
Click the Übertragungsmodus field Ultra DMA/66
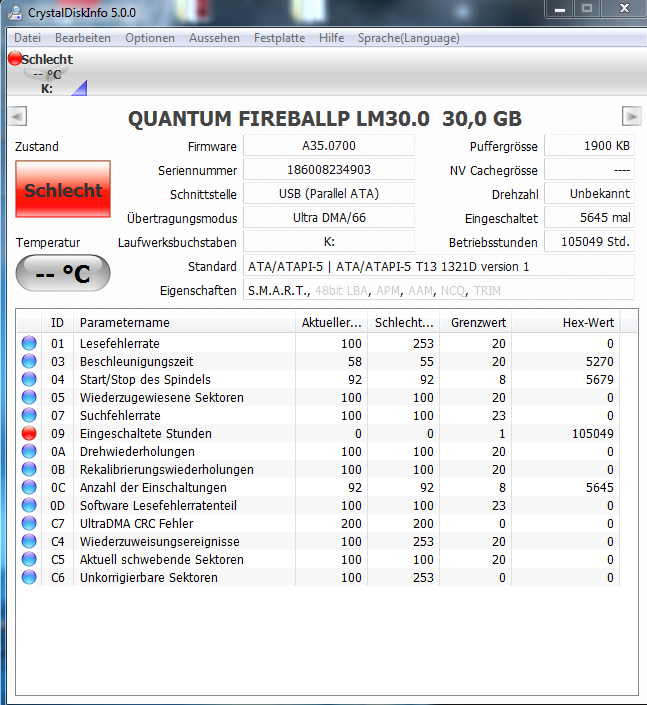tap(329, 218)
